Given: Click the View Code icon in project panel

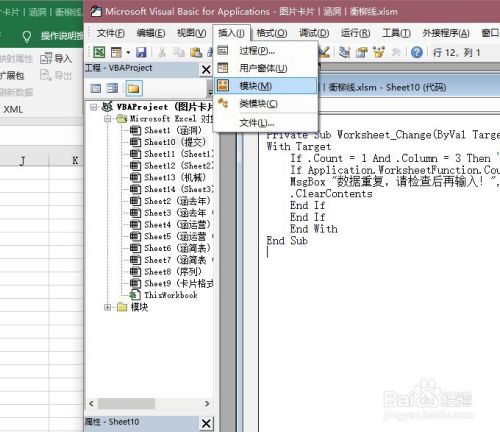Looking at the screenshot, I should [x=96, y=88].
